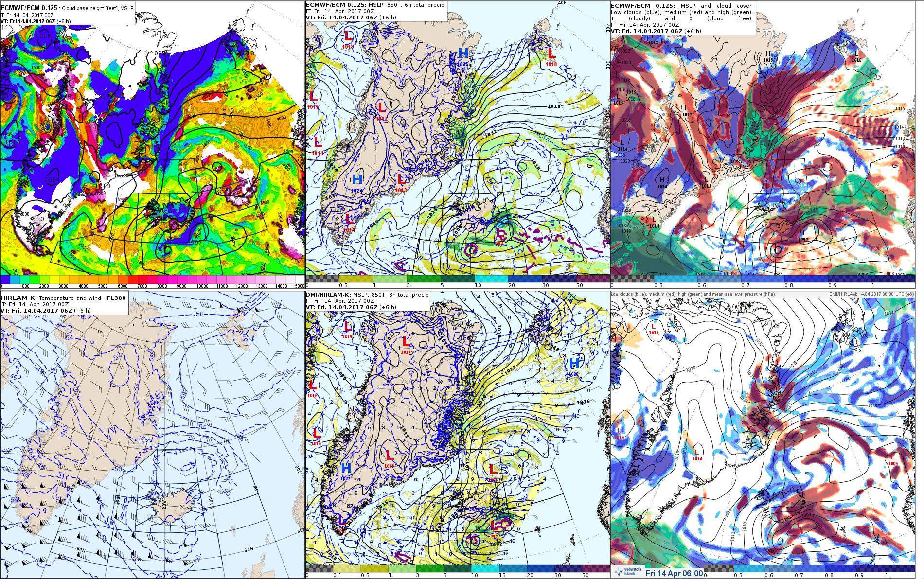Click H 1035 marker on ECMWF cloud cover map
The image size is (924, 579).
[x=768, y=56]
